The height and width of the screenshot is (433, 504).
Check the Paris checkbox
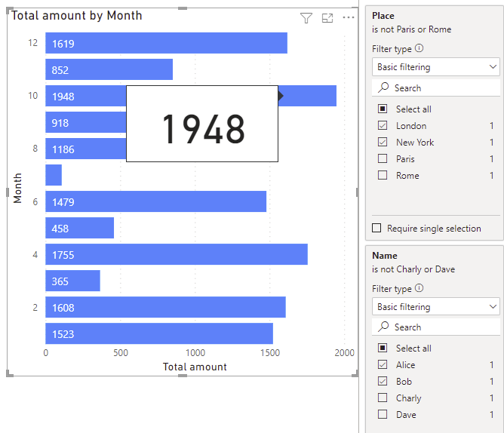pyautogui.click(x=383, y=158)
